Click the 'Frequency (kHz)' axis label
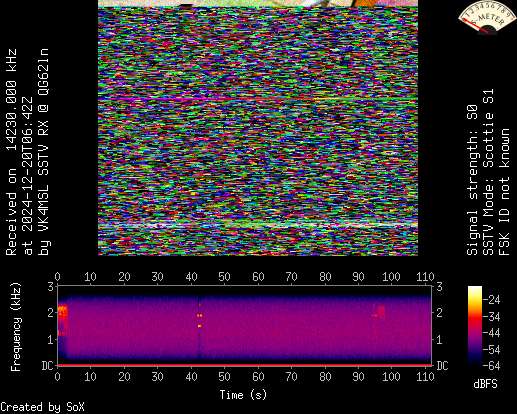The image size is (517, 414). [x=16, y=327]
